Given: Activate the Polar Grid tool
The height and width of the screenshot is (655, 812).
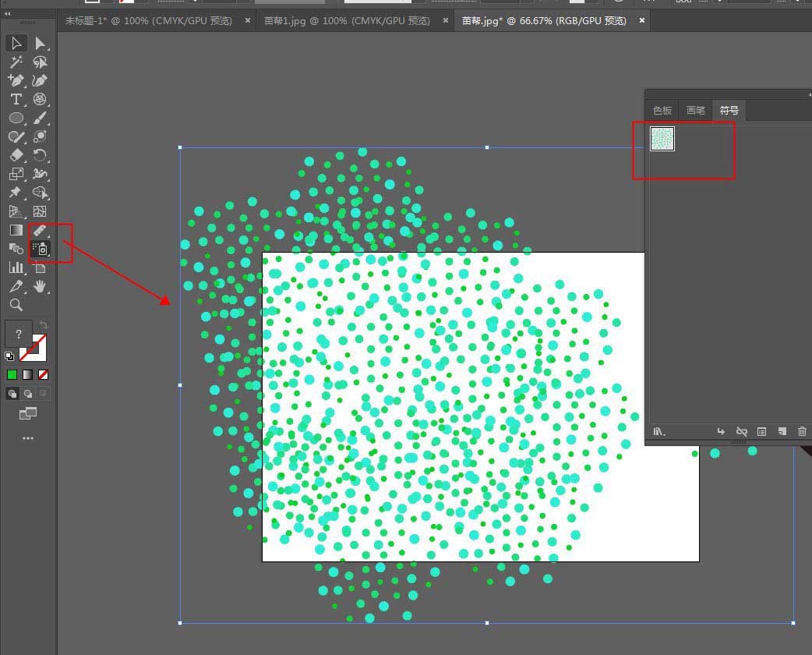Looking at the screenshot, I should click(40, 99).
